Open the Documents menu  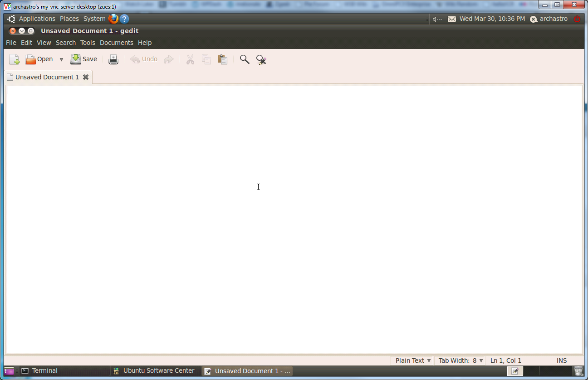pyautogui.click(x=116, y=43)
